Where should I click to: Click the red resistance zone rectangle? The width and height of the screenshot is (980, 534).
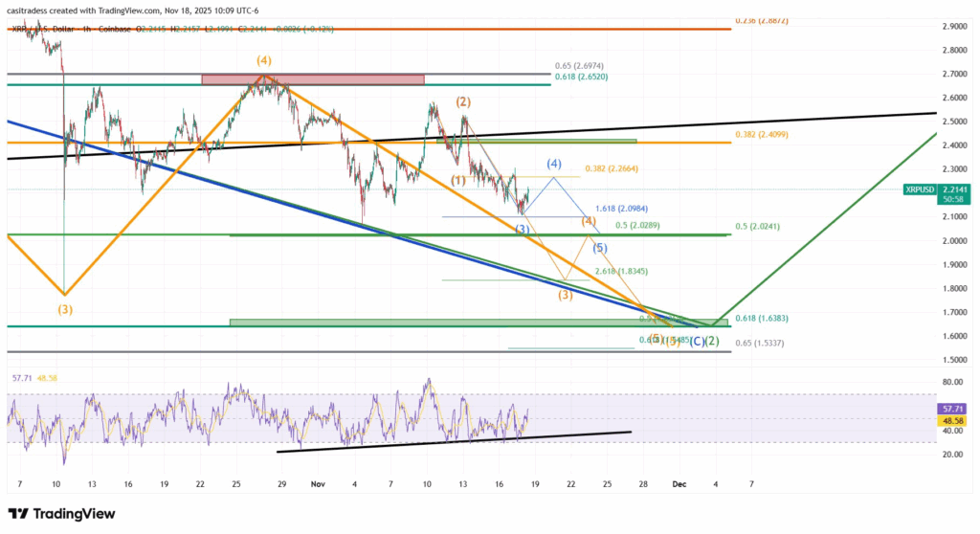pos(312,79)
